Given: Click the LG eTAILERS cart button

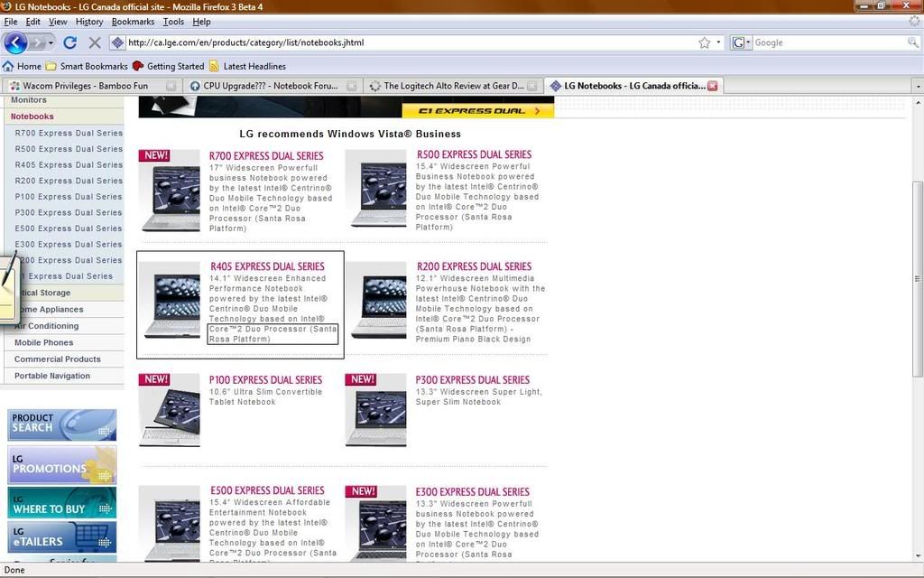Looking at the screenshot, I should 62,536.
